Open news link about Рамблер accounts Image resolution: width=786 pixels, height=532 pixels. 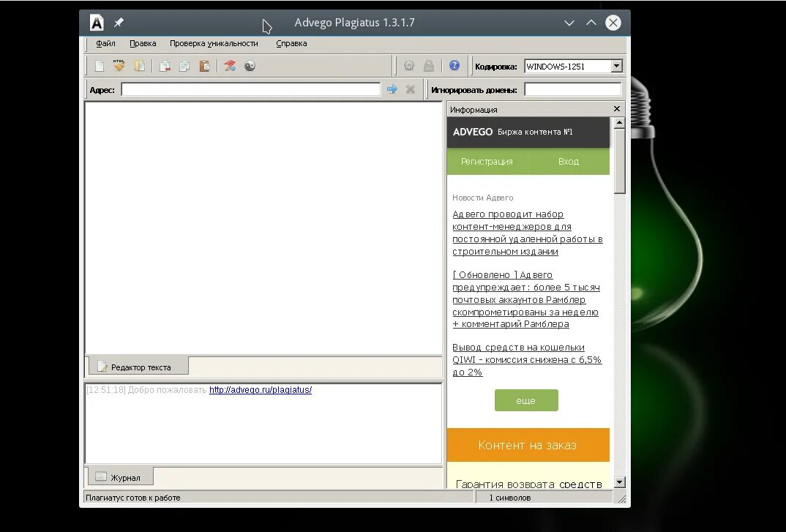click(x=526, y=299)
